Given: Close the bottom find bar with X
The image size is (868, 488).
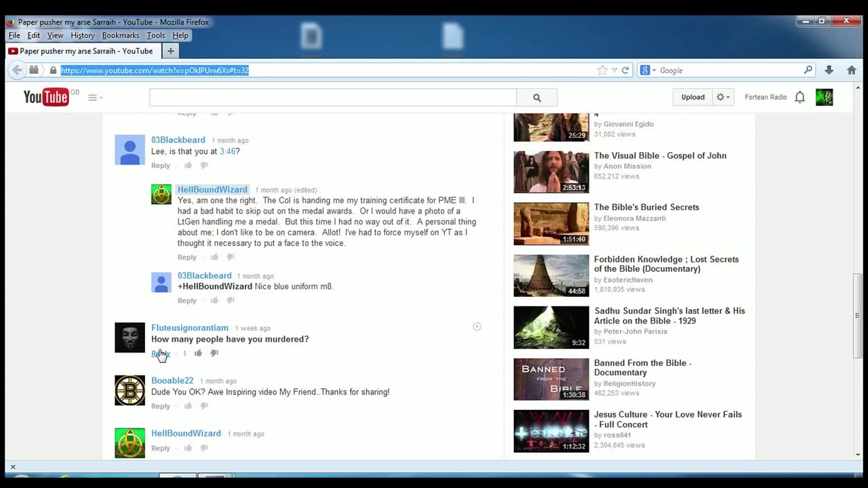Looking at the screenshot, I should pyautogui.click(x=12, y=467).
